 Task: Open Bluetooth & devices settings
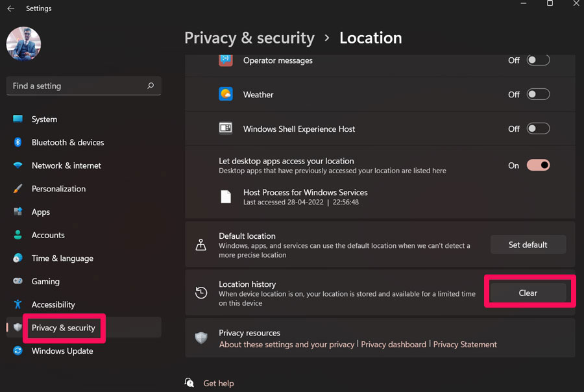pos(84,142)
